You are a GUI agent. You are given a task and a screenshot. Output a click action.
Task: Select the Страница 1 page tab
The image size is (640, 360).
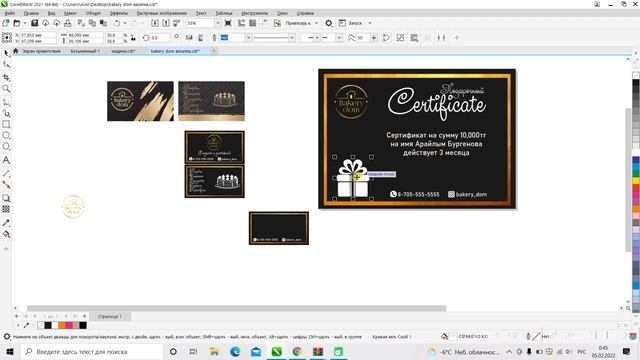click(x=109, y=316)
